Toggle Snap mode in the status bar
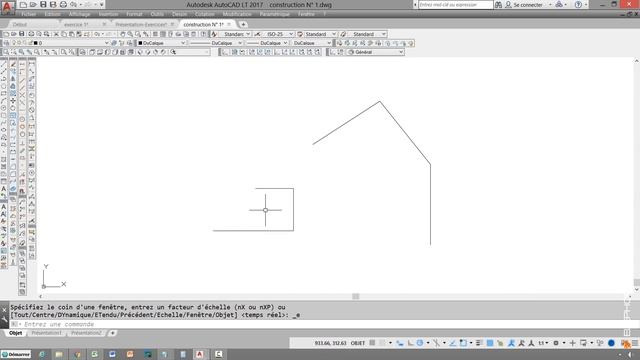Viewport: 640px width, 360px height. (382, 343)
